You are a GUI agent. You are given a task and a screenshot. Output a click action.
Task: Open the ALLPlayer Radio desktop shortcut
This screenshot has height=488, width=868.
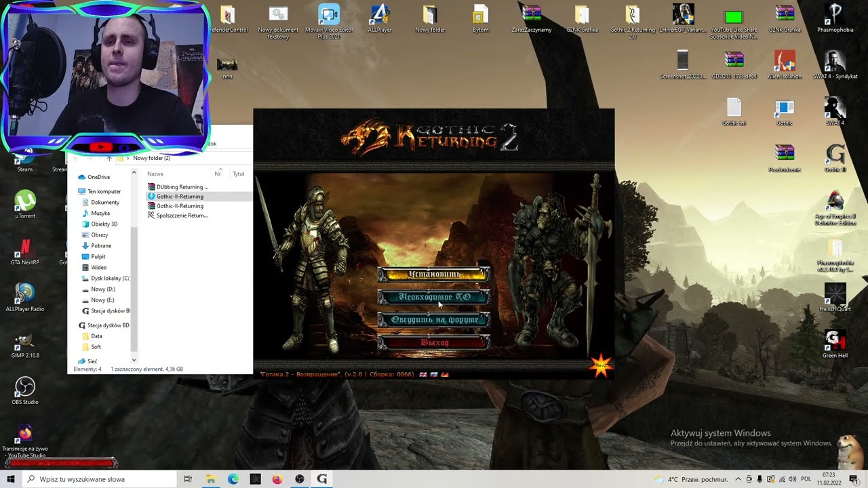pyautogui.click(x=25, y=298)
